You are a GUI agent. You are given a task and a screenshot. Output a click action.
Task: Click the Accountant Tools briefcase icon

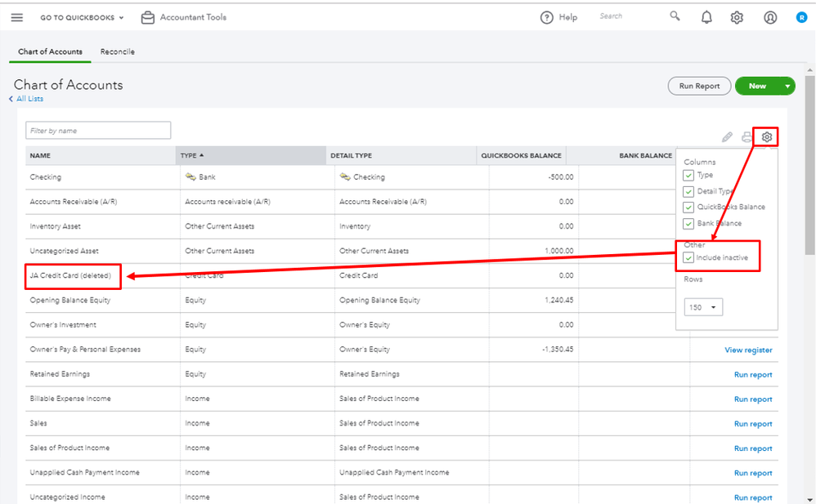click(148, 17)
